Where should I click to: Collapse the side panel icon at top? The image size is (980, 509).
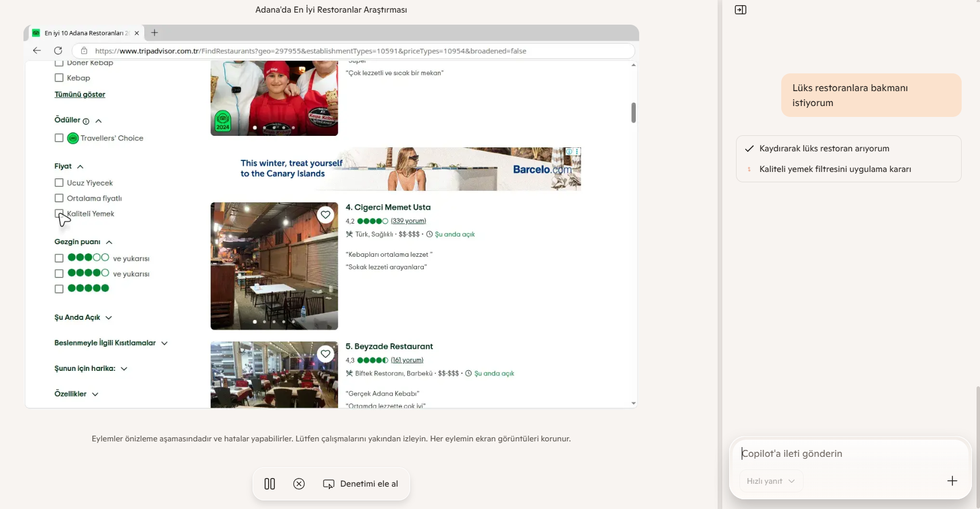coord(741,10)
